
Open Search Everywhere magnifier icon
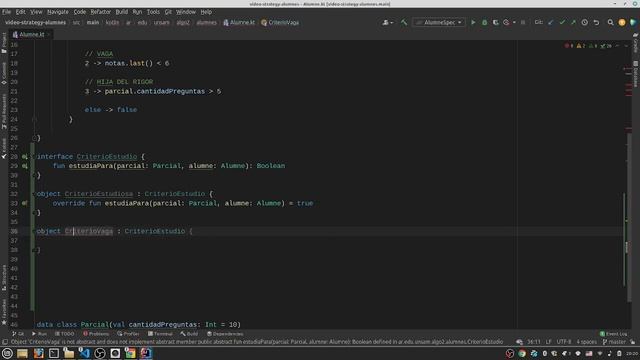tap(611, 22)
